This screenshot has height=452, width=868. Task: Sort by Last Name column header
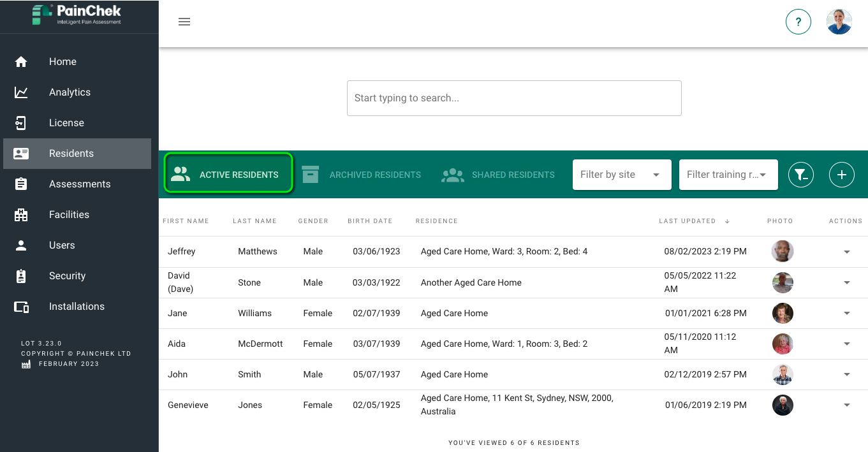coord(254,221)
